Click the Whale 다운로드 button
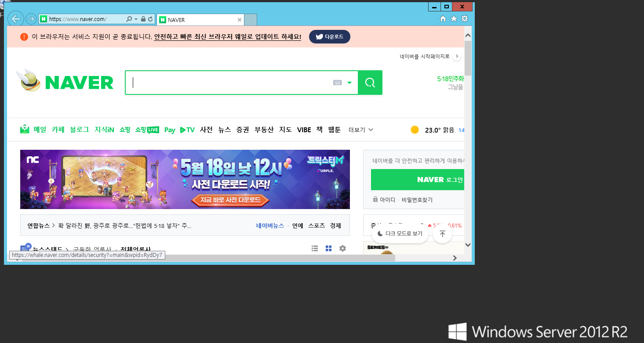Viewport: 644px width, 343px height. [330, 37]
